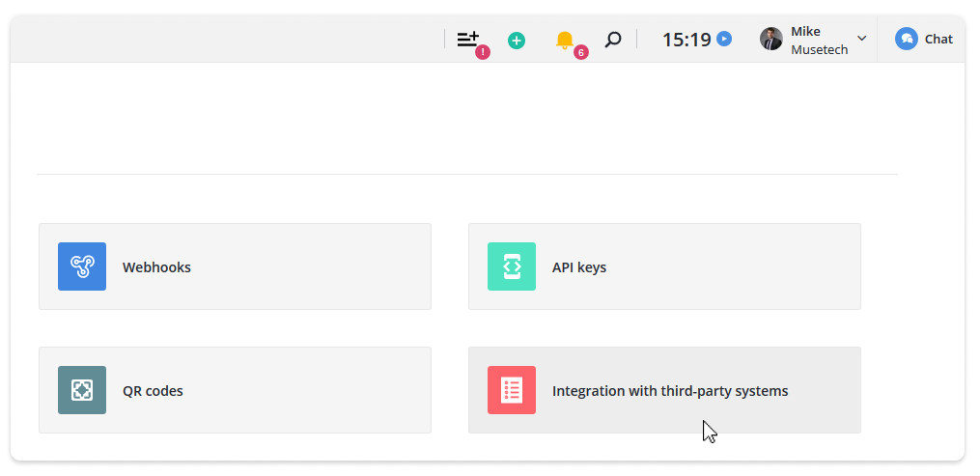This screenshot has height=476, width=980.
Task: Open the notifications bell
Action: click(x=565, y=40)
